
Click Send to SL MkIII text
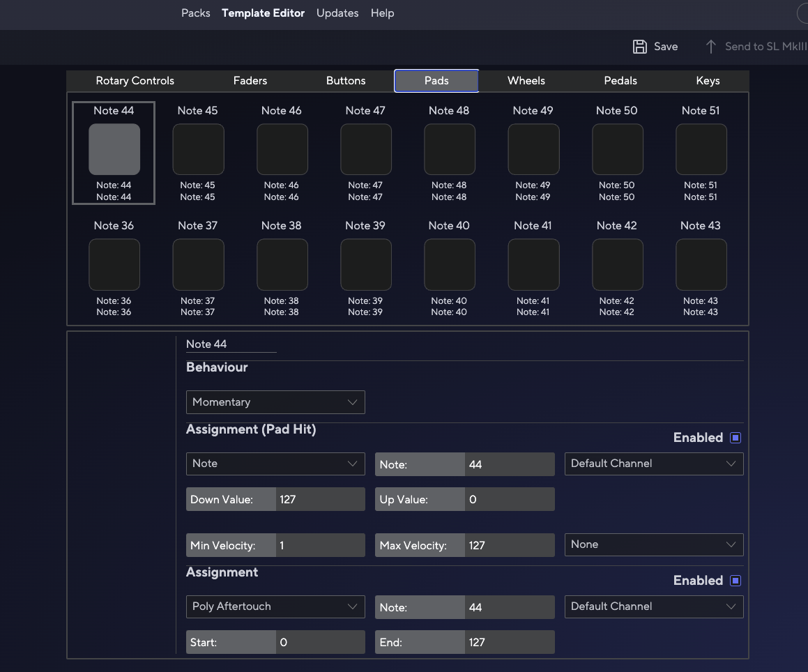coord(766,47)
